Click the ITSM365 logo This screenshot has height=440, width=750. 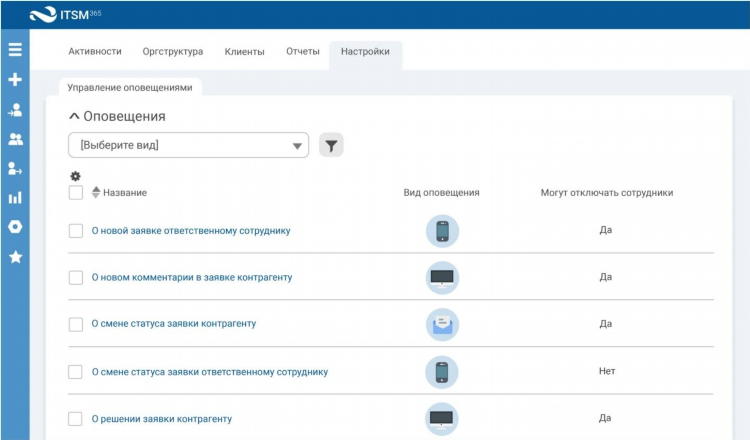coord(66,14)
